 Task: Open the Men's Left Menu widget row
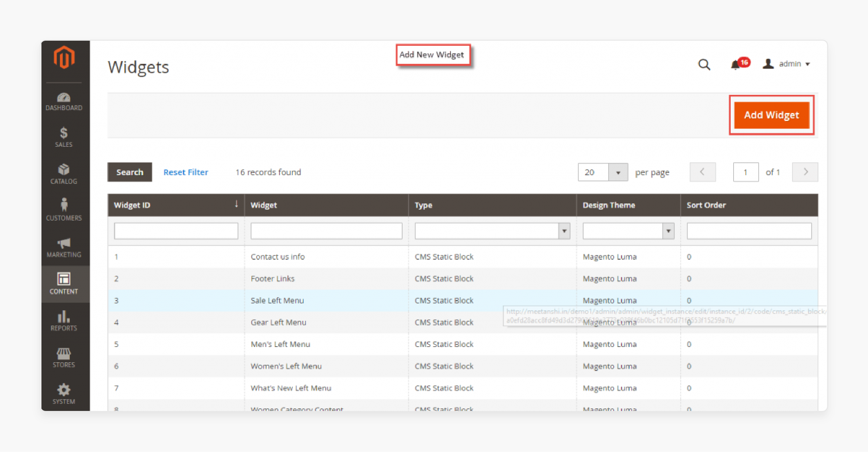[x=463, y=344]
